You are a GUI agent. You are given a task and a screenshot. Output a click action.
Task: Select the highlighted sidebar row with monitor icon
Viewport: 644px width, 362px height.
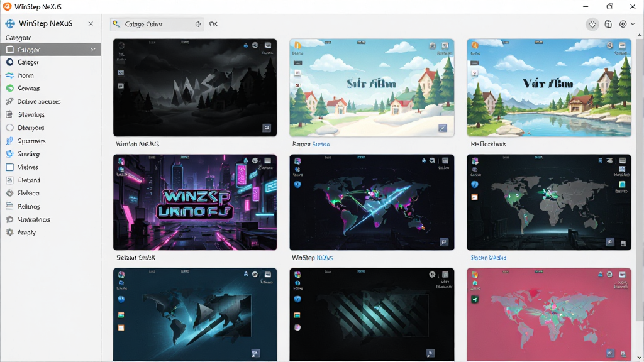point(50,50)
